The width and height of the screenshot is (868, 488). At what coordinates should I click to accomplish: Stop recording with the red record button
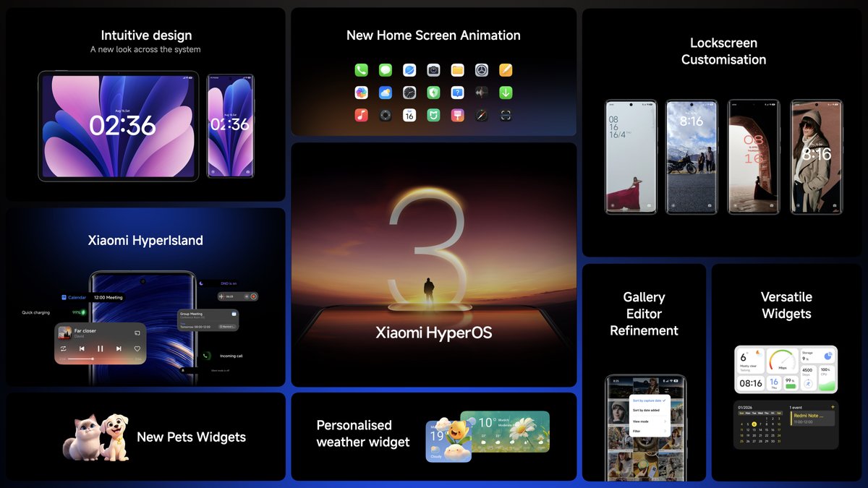[253, 296]
